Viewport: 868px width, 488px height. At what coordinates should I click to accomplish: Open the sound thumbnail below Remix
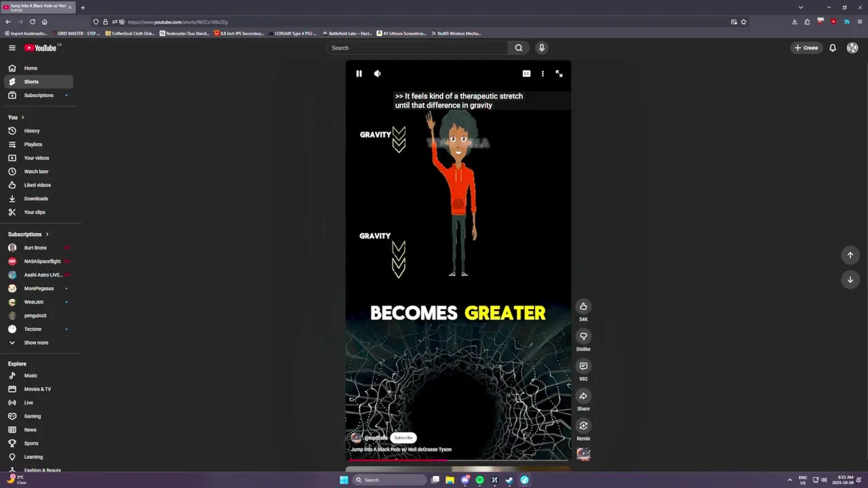(x=583, y=454)
